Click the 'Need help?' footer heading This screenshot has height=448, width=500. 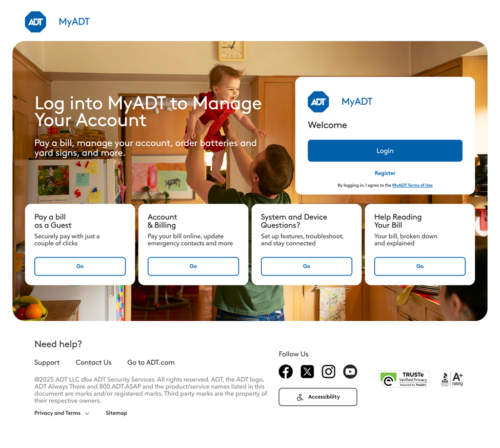click(x=58, y=344)
